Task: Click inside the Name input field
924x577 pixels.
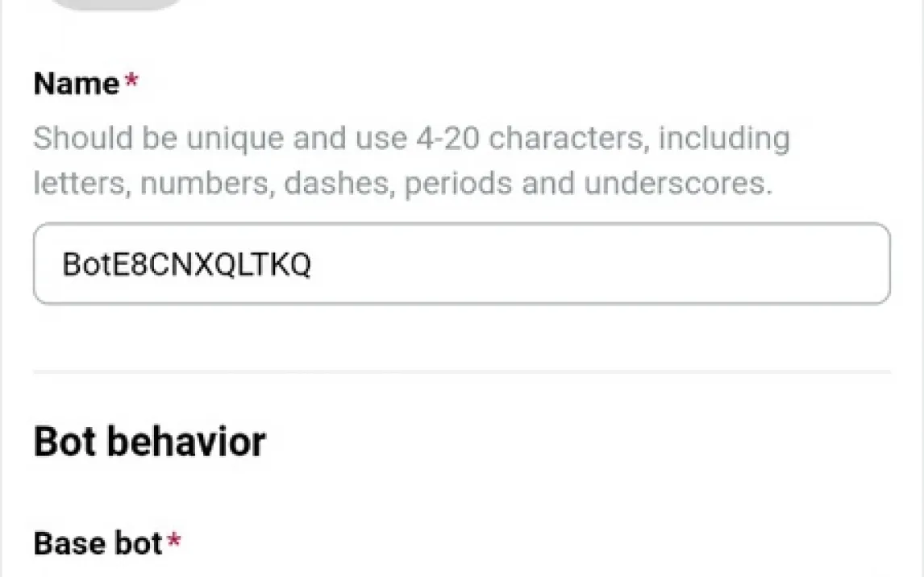Action: (461, 264)
